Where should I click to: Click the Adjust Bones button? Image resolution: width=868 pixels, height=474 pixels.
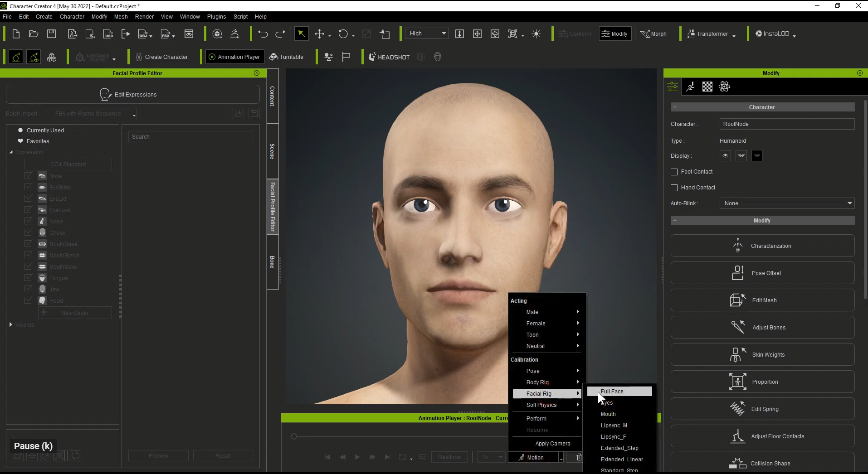click(762, 328)
